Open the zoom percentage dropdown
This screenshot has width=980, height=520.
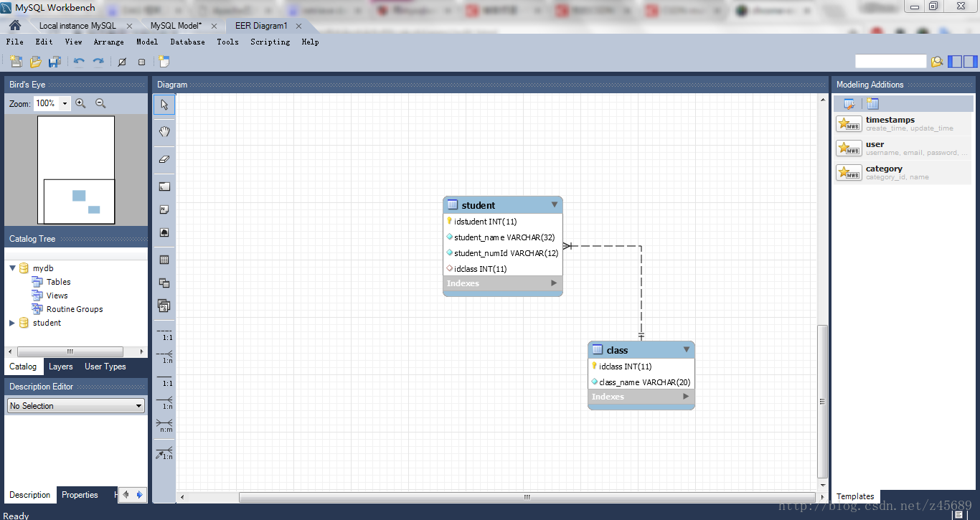pyautogui.click(x=65, y=103)
